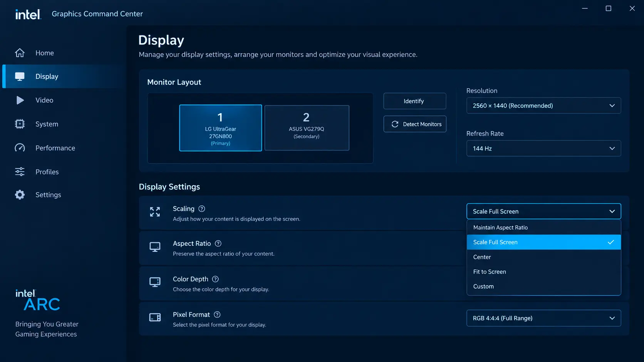The height and width of the screenshot is (362, 644).
Task: Click the Color Depth monitor icon
Action: click(155, 282)
